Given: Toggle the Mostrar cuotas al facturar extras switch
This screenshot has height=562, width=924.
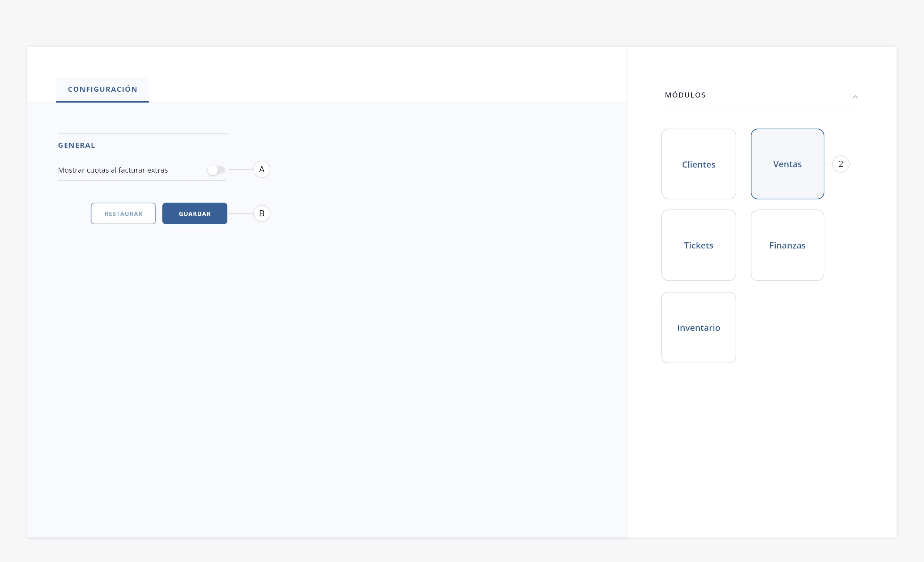Looking at the screenshot, I should coord(216,170).
